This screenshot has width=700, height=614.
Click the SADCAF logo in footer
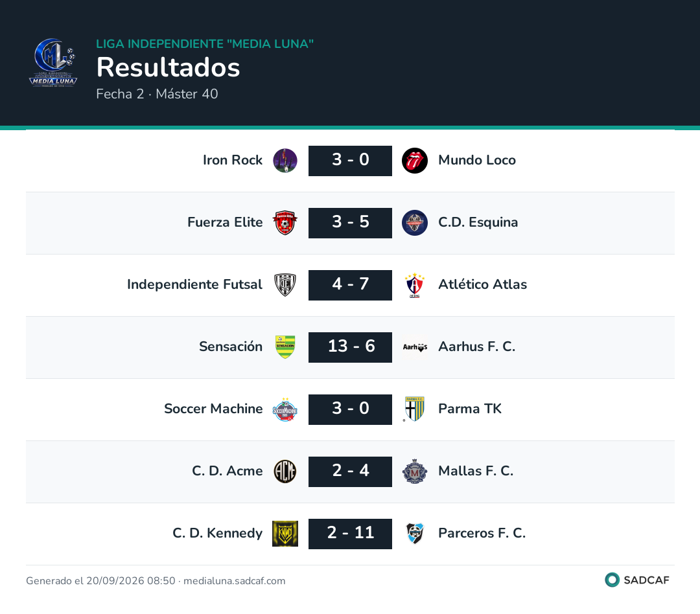(x=637, y=580)
